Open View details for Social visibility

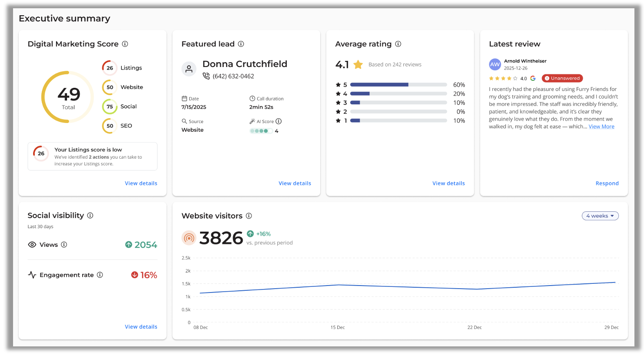(x=141, y=327)
